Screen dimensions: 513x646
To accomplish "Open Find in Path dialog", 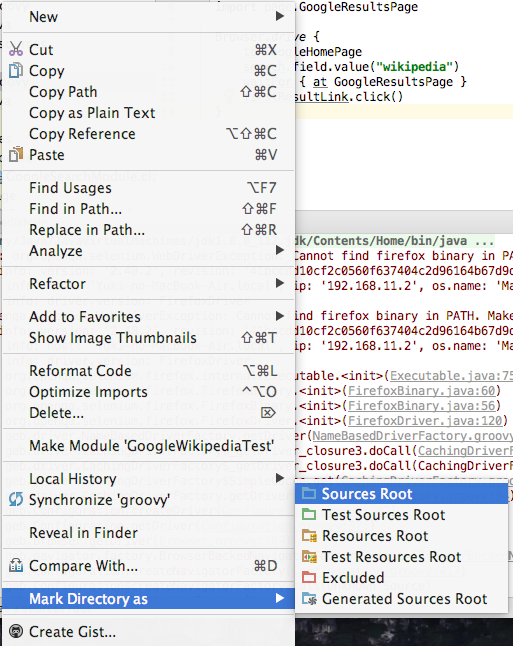I will point(148,208).
